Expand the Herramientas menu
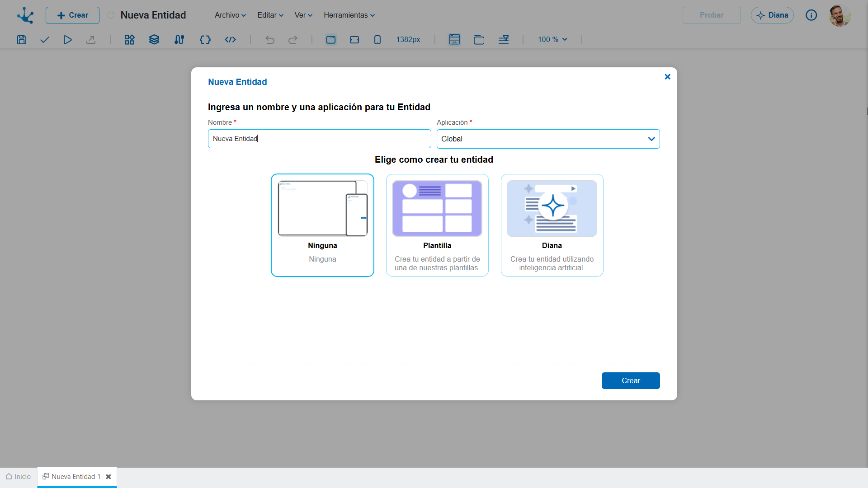This screenshot has width=868, height=488. [349, 15]
